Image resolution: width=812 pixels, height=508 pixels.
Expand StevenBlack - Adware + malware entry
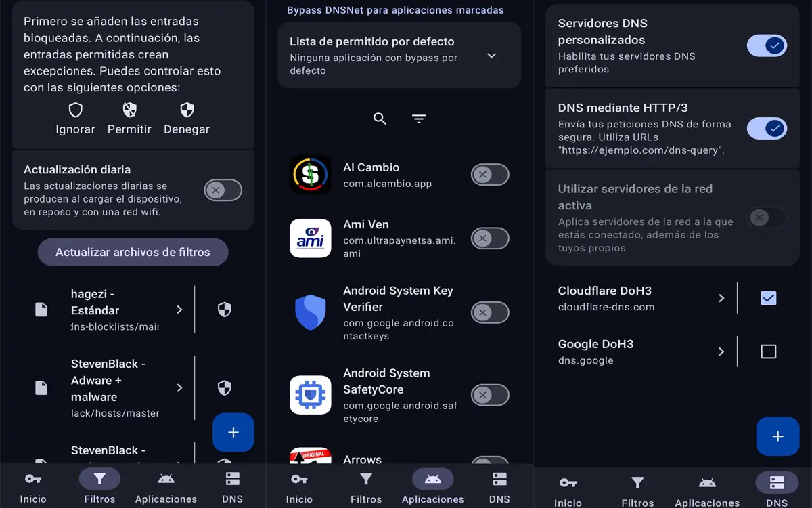(x=179, y=387)
